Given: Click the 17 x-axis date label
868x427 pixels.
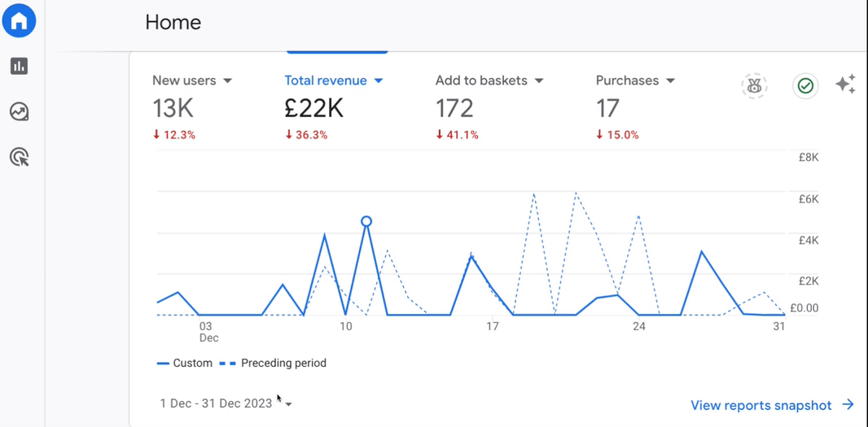Looking at the screenshot, I should pyautogui.click(x=493, y=326).
